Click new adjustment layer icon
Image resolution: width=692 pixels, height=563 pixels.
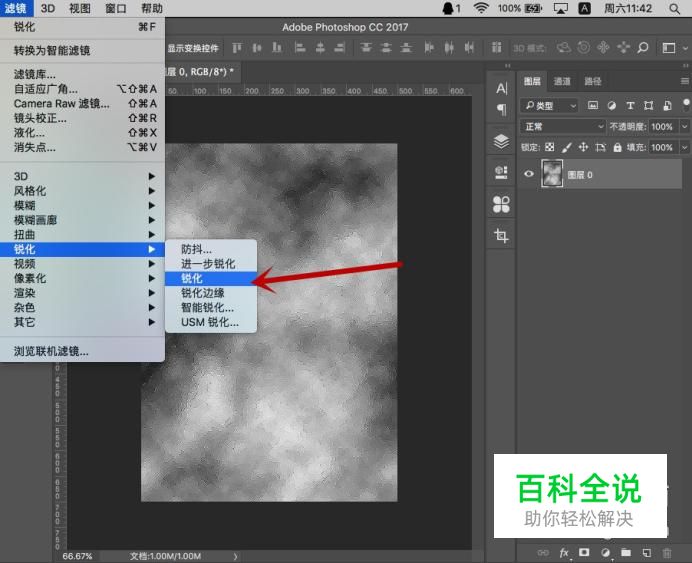(606, 552)
